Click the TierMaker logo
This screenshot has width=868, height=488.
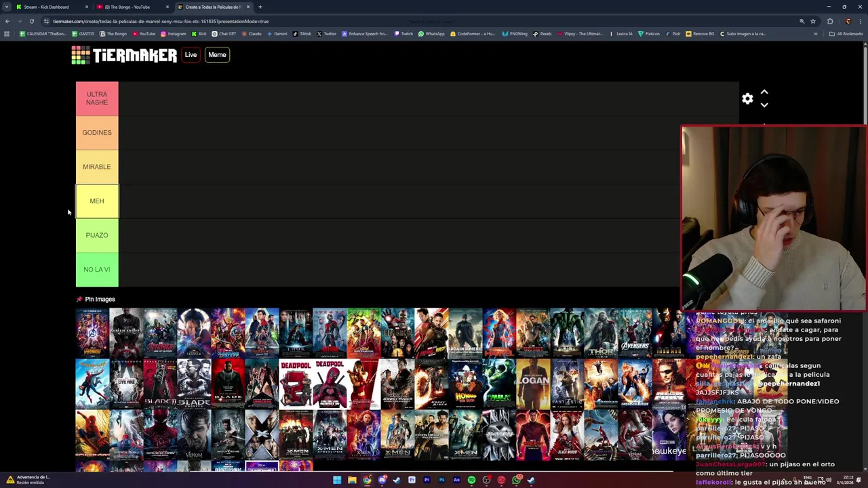pyautogui.click(x=124, y=55)
